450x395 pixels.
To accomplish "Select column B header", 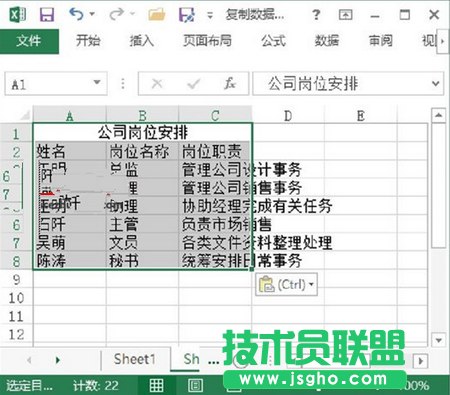I will click(142, 116).
